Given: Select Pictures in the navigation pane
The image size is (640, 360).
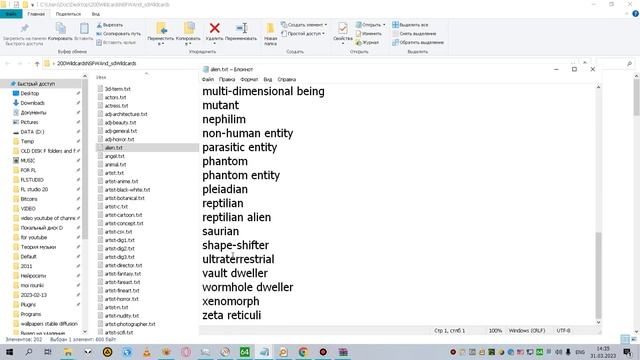Looking at the screenshot, I should point(29,122).
